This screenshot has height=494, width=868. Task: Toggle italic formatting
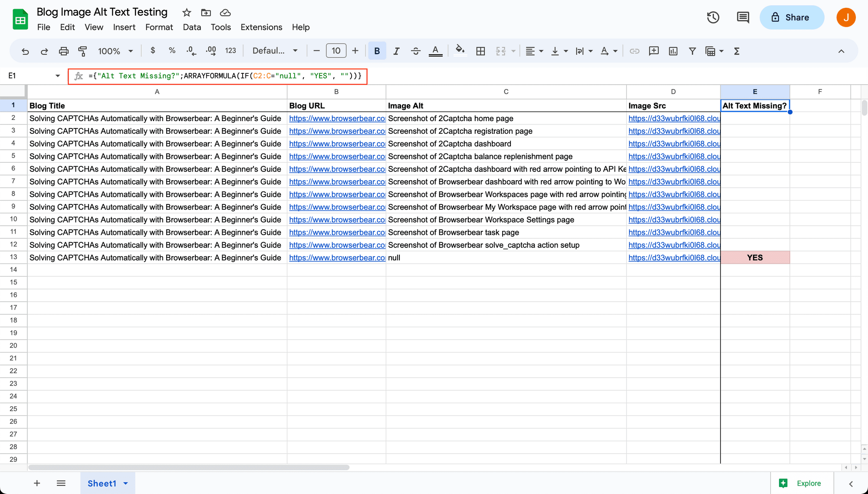[396, 51]
